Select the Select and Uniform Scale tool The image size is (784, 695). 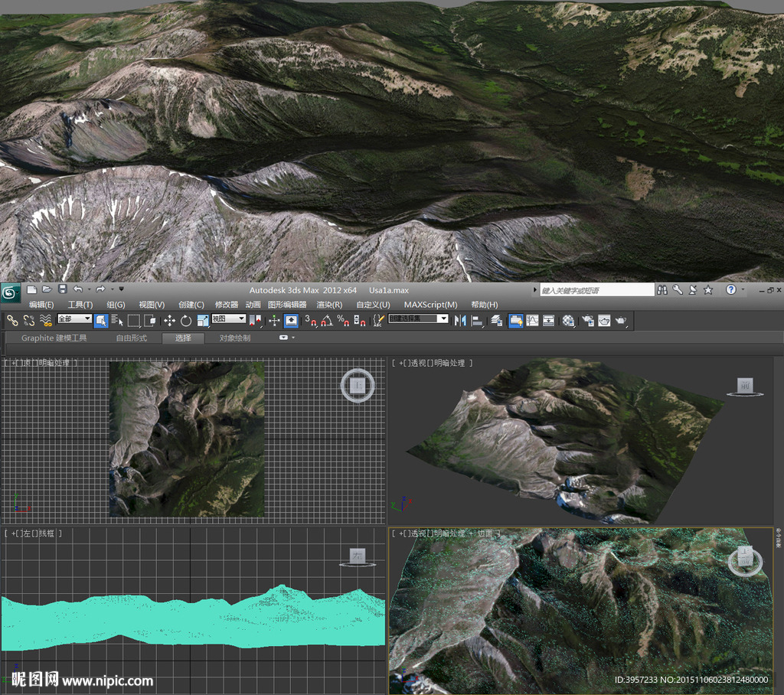coord(204,320)
